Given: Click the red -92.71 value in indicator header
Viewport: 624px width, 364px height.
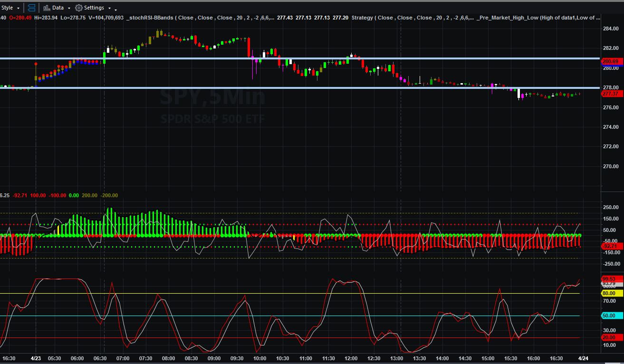Looking at the screenshot, I should 20,195.
